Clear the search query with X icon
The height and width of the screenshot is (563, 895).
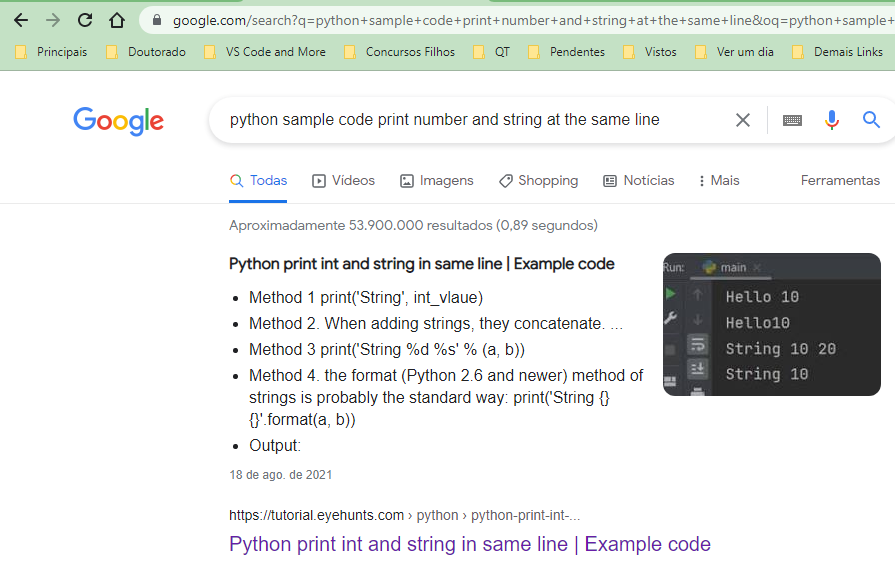[743, 120]
